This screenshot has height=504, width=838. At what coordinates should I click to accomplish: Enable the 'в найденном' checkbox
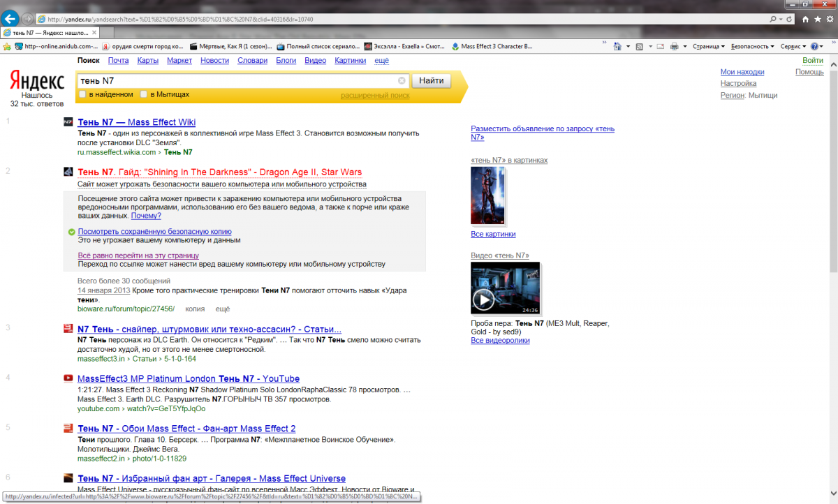(82, 94)
